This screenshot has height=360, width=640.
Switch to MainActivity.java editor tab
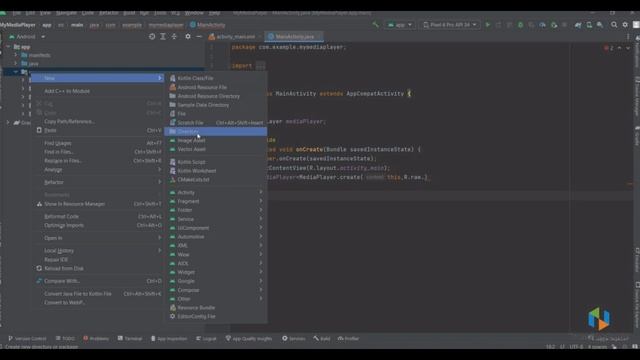(293, 37)
